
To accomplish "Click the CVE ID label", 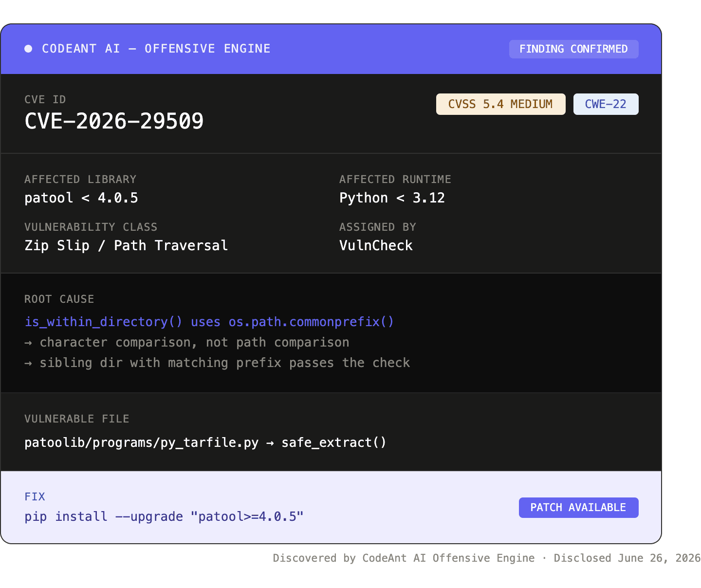I will 45,100.
